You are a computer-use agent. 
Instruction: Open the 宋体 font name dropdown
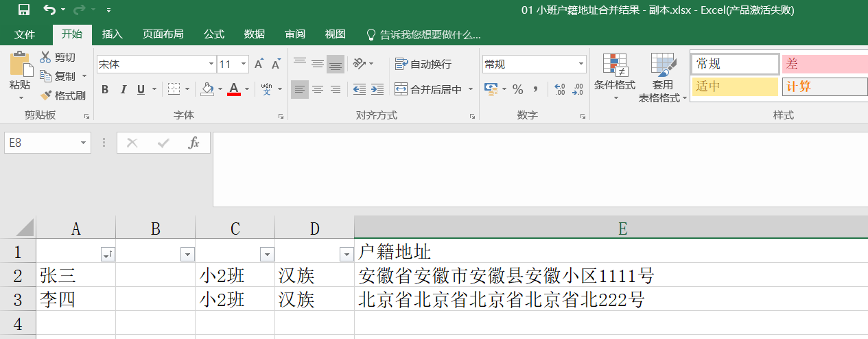(211, 64)
